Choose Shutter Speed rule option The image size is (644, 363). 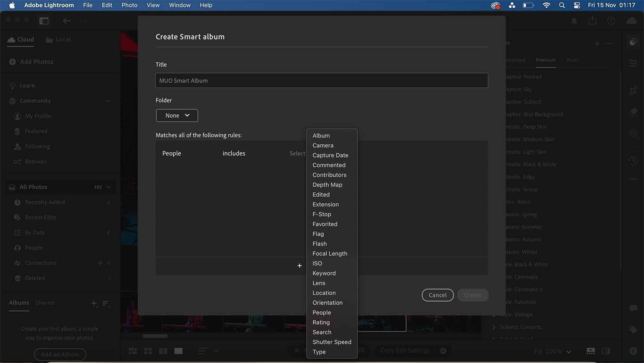coord(332,342)
